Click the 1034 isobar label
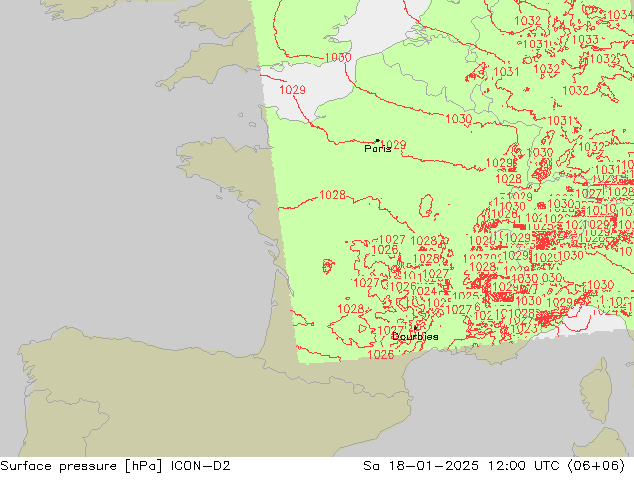Image resolution: width=634 pixels, height=490 pixels. click(x=621, y=15)
